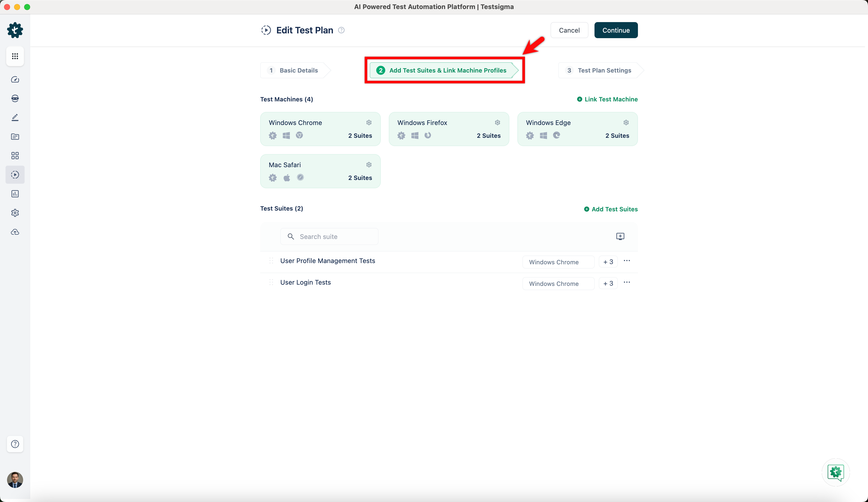Click the Continue button
Screen dimensions: 868x502
coord(616,30)
